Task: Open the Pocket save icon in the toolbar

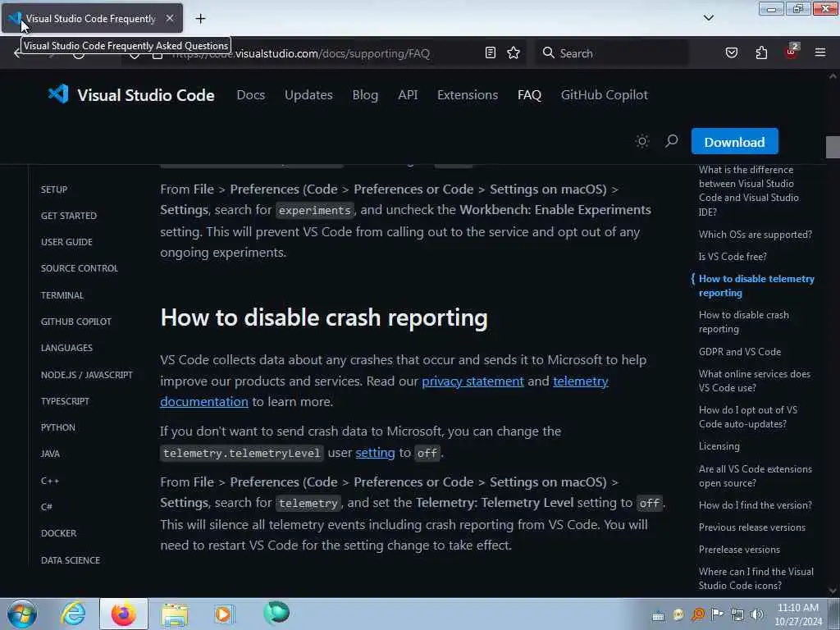Action: click(731, 52)
